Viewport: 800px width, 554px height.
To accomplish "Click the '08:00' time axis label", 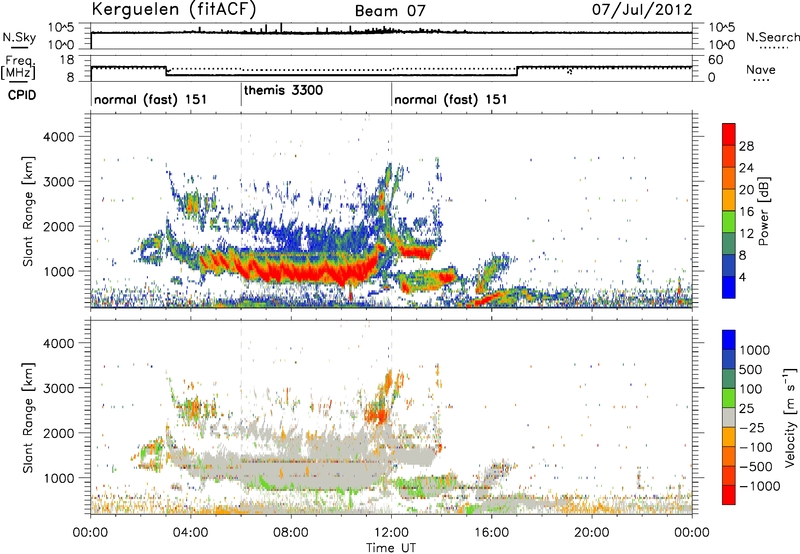I will click(290, 533).
